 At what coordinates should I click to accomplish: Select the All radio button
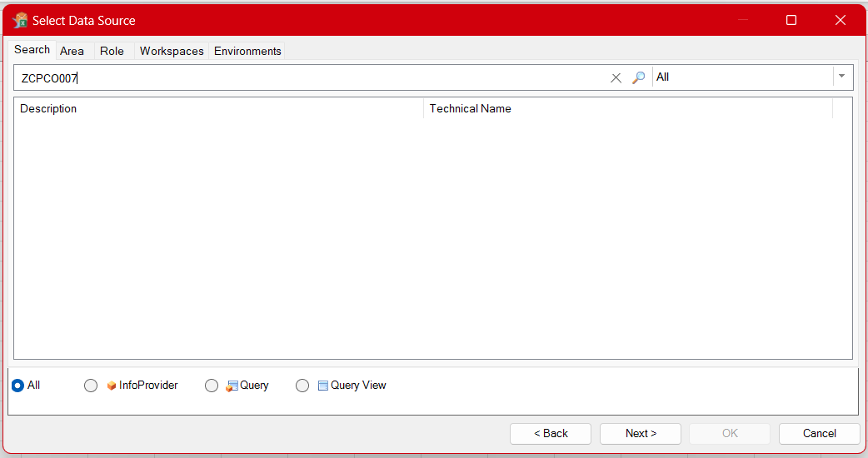(17, 386)
